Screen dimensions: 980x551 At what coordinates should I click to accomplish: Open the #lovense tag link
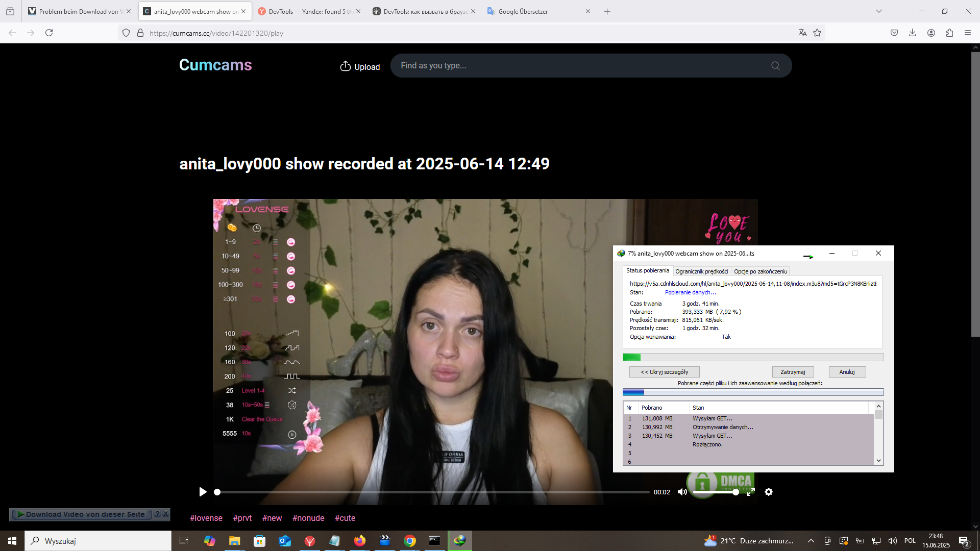(x=206, y=518)
